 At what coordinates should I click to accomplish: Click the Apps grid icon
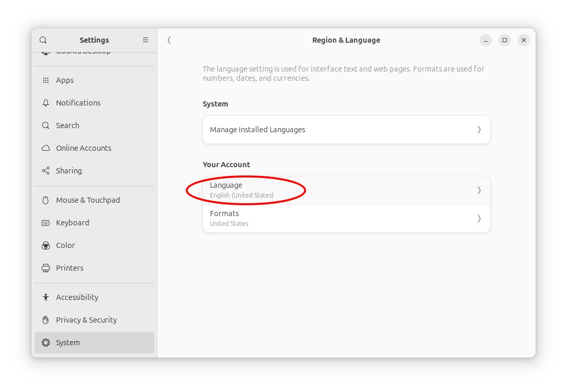click(x=46, y=80)
